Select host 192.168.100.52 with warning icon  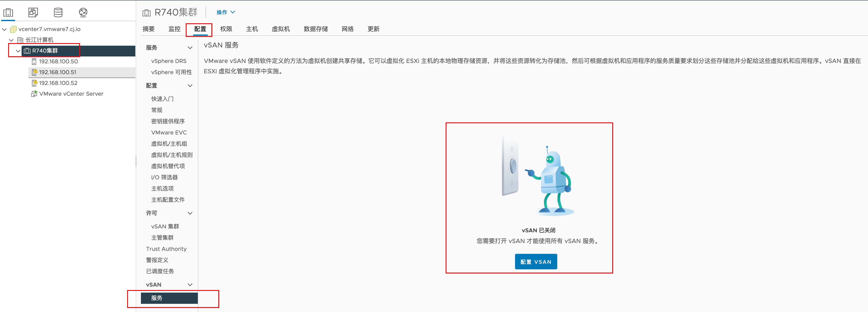[x=34, y=83]
